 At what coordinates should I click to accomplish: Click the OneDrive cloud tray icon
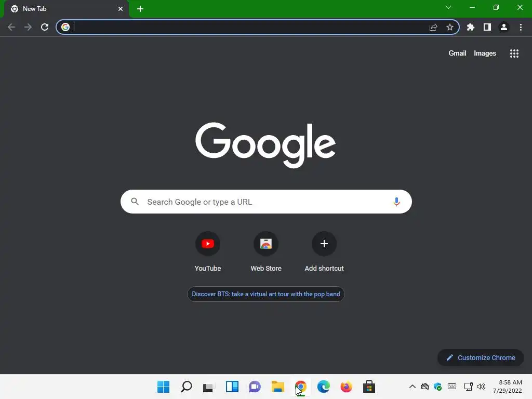point(425,387)
